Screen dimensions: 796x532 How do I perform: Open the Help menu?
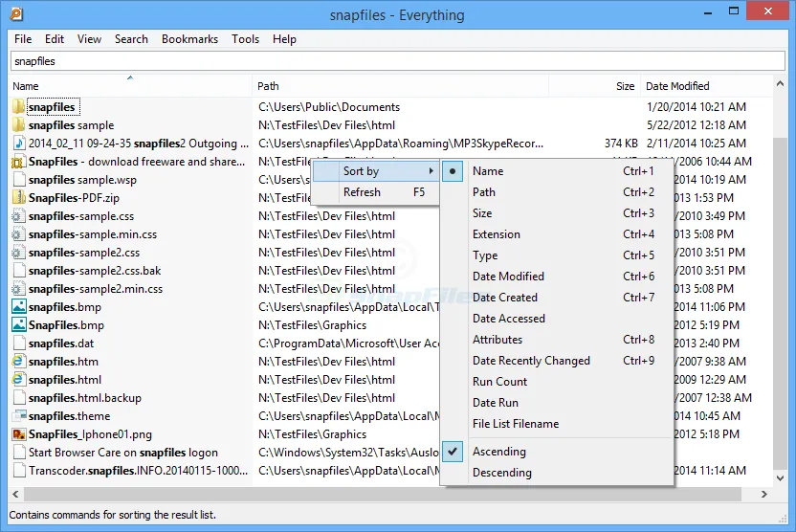(x=284, y=39)
